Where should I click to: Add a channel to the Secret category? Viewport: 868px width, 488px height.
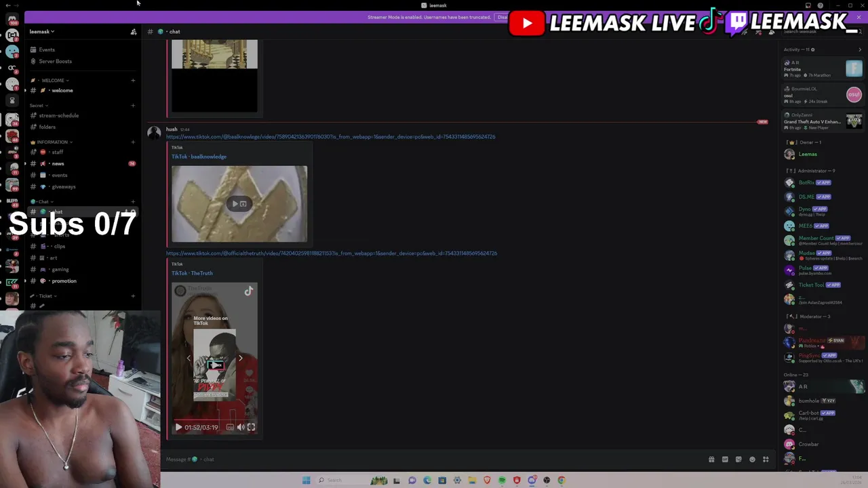(x=133, y=105)
